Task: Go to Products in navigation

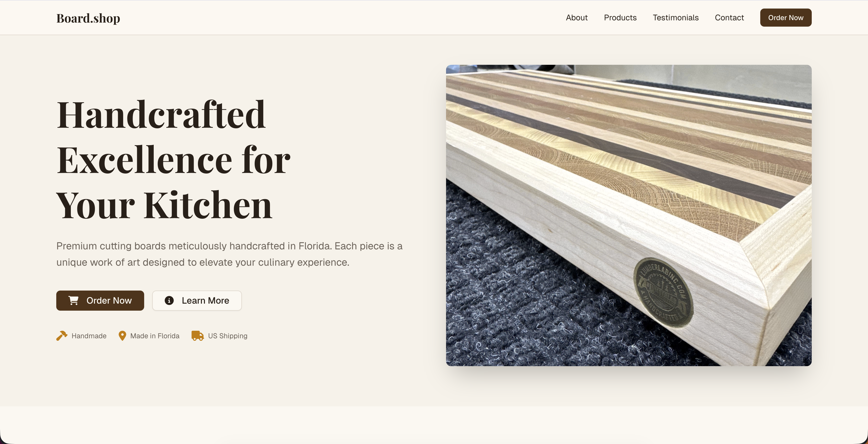Action: pyautogui.click(x=620, y=18)
